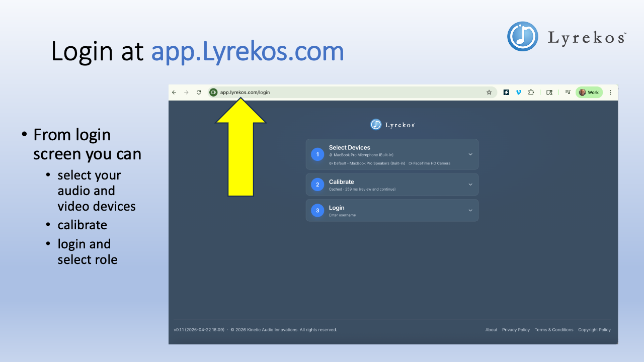The width and height of the screenshot is (644, 362).
Task: Bookmark the page with the star icon
Action: point(489,92)
